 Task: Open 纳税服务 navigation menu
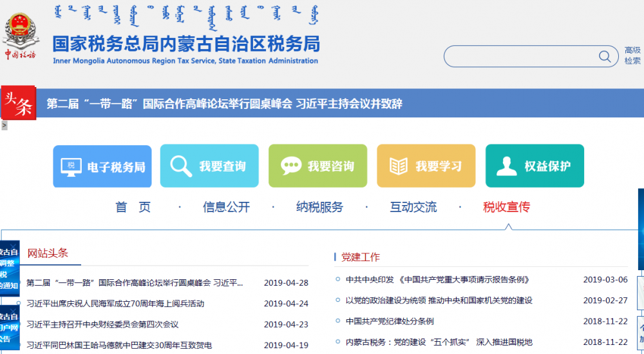click(319, 207)
